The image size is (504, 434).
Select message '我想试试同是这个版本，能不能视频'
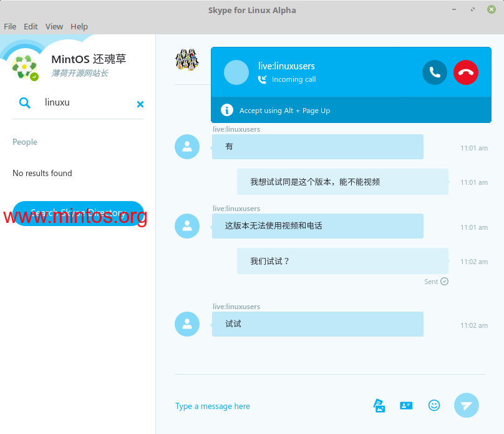[342, 182]
